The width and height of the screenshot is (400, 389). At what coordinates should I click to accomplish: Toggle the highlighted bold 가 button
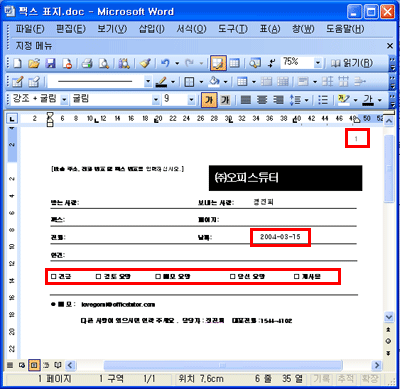pos(209,100)
